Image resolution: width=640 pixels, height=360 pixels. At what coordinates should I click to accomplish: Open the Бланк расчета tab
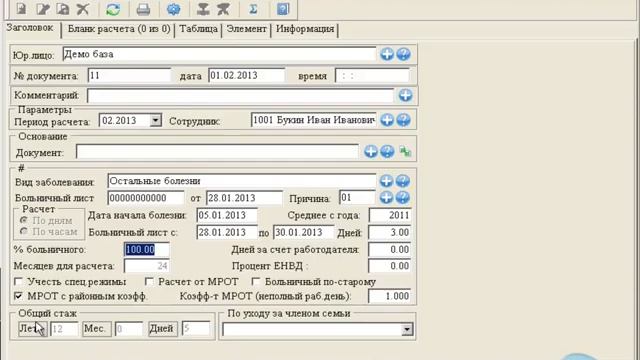[x=119, y=29]
